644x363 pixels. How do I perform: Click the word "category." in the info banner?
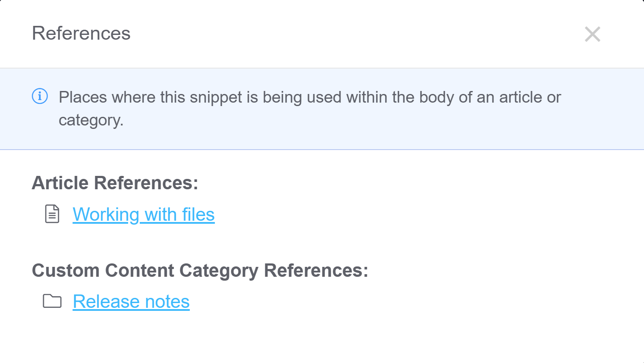(91, 120)
